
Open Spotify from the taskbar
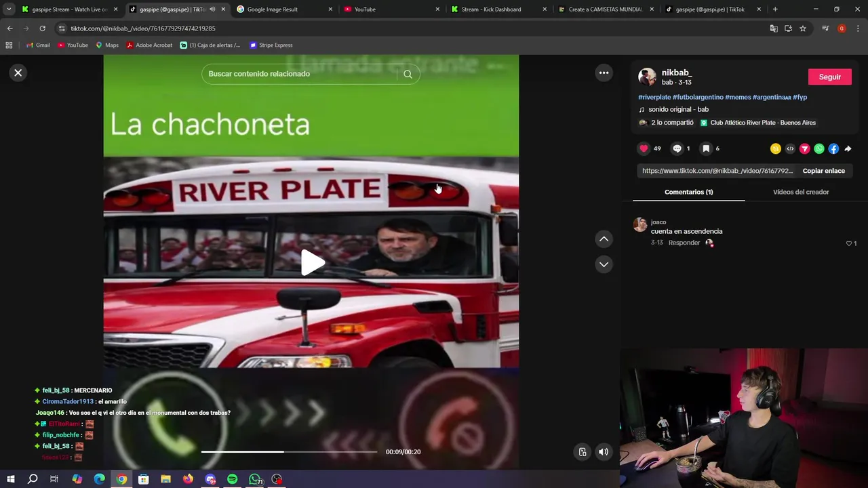(233, 479)
